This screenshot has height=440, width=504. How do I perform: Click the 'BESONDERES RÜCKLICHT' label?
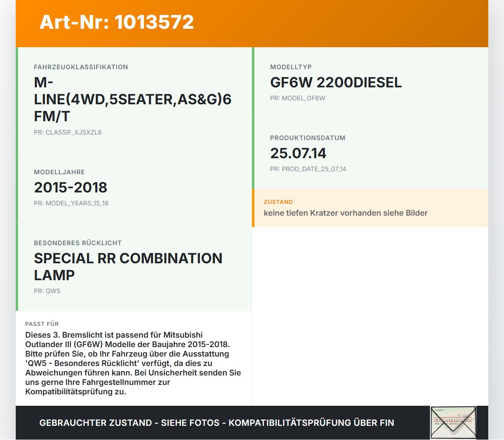pos(78,243)
